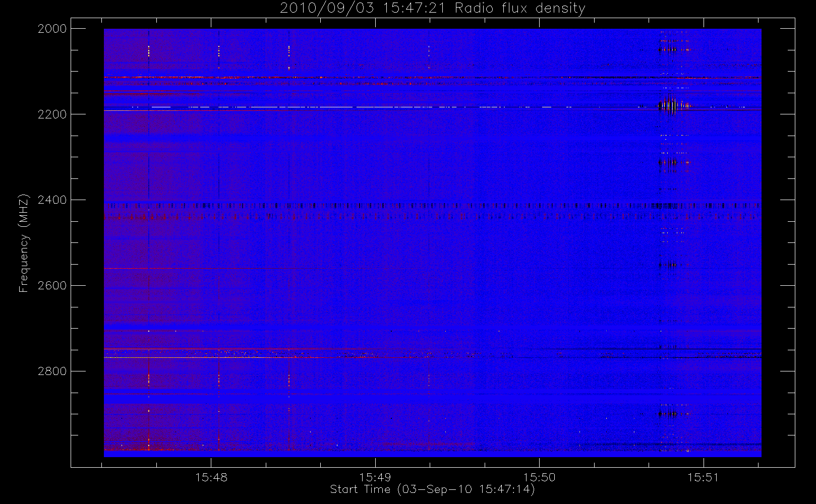The width and height of the screenshot is (816, 504).
Task: Select the 15:49 time tick label
Action: click(x=375, y=477)
